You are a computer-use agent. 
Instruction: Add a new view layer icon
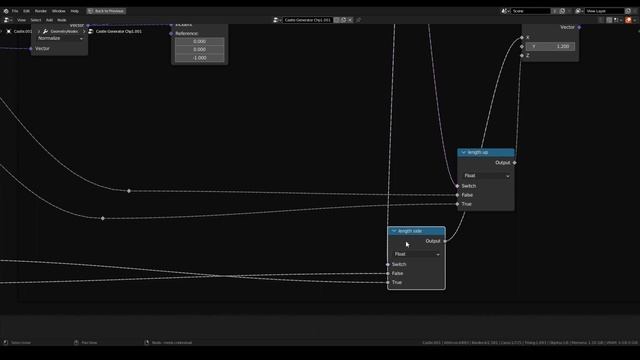coord(628,11)
